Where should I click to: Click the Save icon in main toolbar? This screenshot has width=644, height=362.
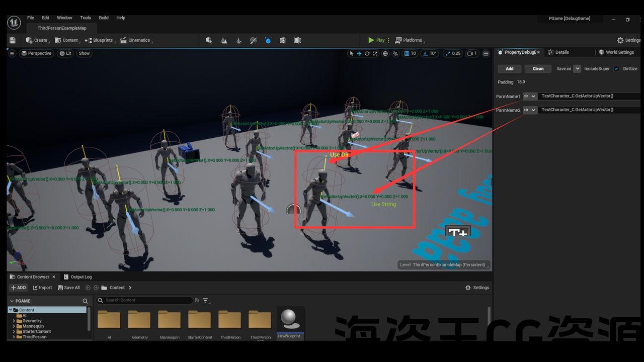(x=13, y=40)
